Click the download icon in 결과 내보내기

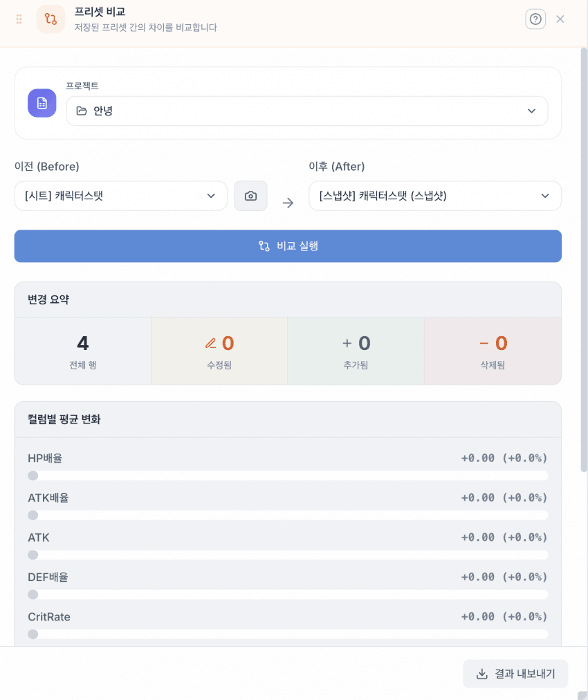[482, 674]
